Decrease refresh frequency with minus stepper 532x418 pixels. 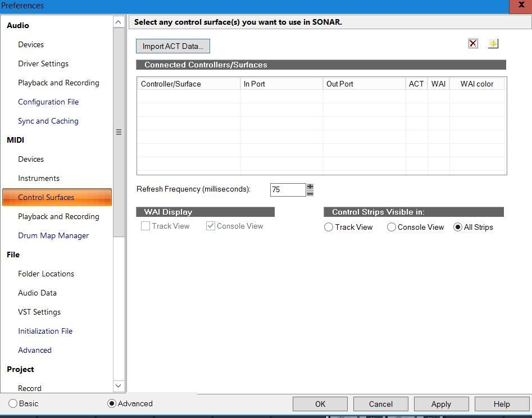click(x=310, y=193)
